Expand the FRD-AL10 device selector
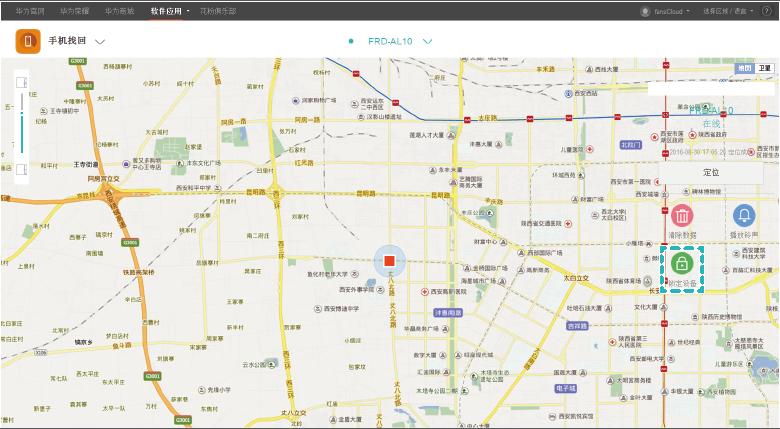780x429 pixels. [428, 42]
